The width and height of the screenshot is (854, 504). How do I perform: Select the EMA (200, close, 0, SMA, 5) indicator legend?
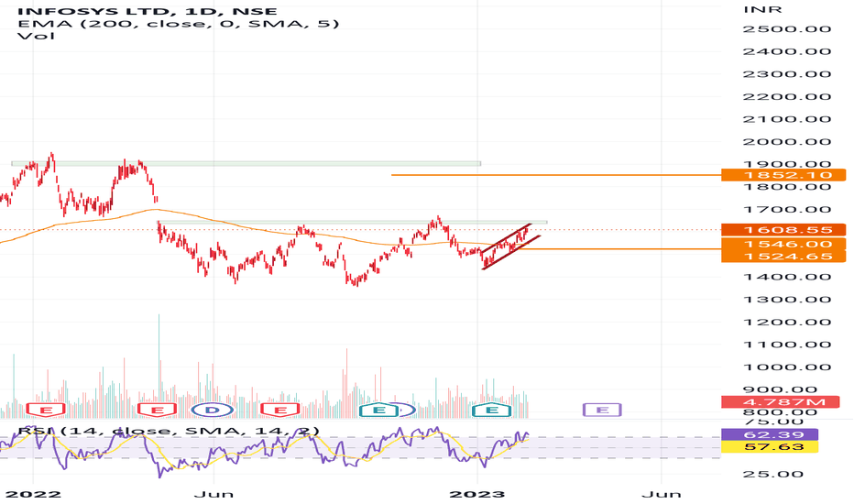click(178, 24)
